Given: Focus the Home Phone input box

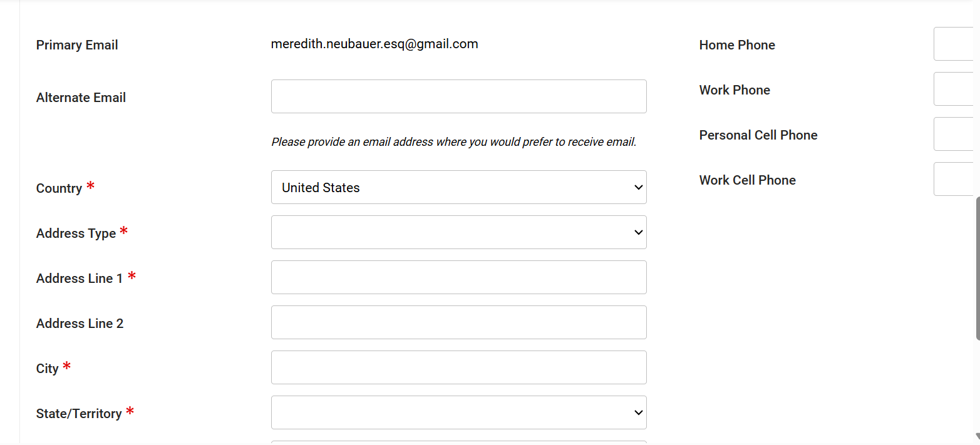Looking at the screenshot, I should pyautogui.click(x=955, y=44).
